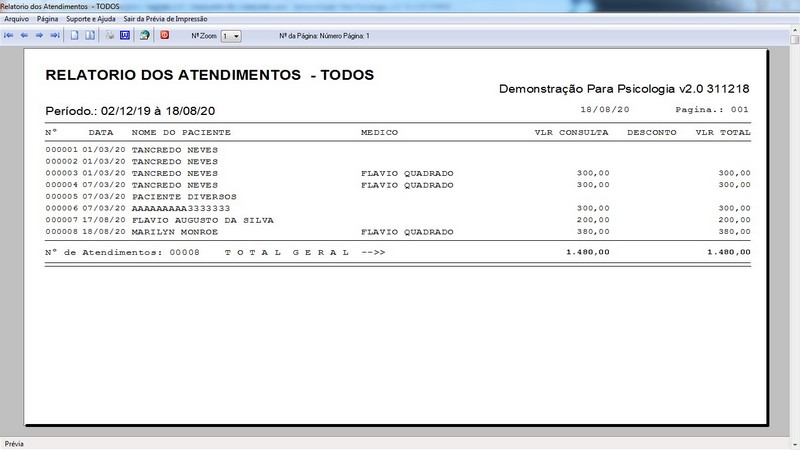Open the Página menu

tap(47, 19)
